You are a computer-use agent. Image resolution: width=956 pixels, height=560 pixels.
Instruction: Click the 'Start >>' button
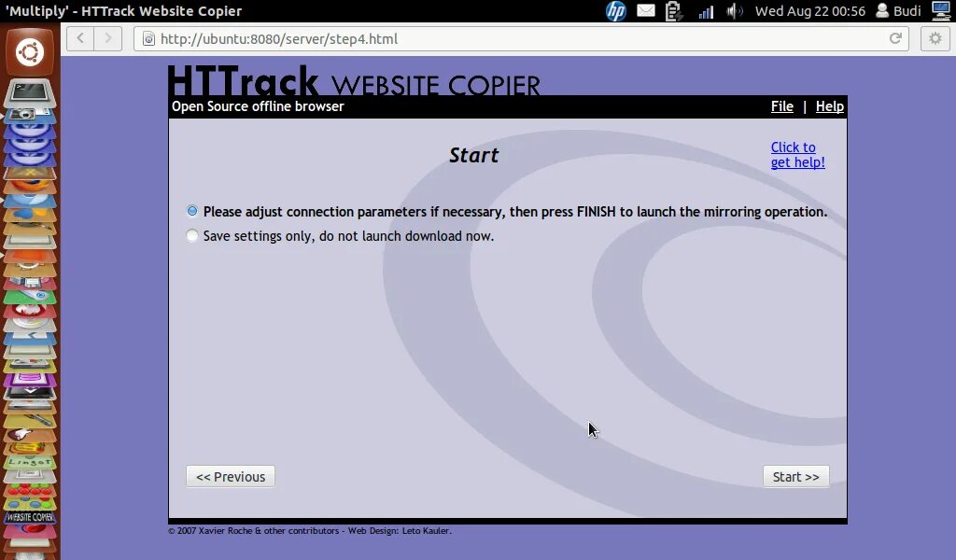tap(795, 477)
